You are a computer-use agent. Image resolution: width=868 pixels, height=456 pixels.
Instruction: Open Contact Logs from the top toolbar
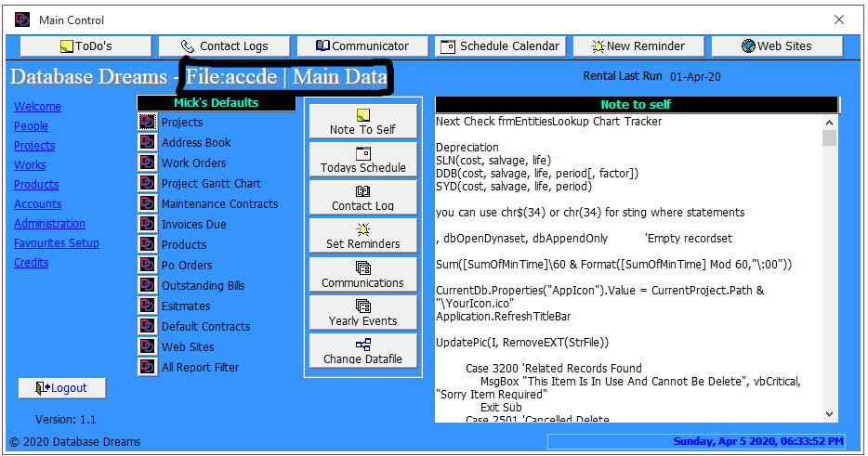pos(224,46)
